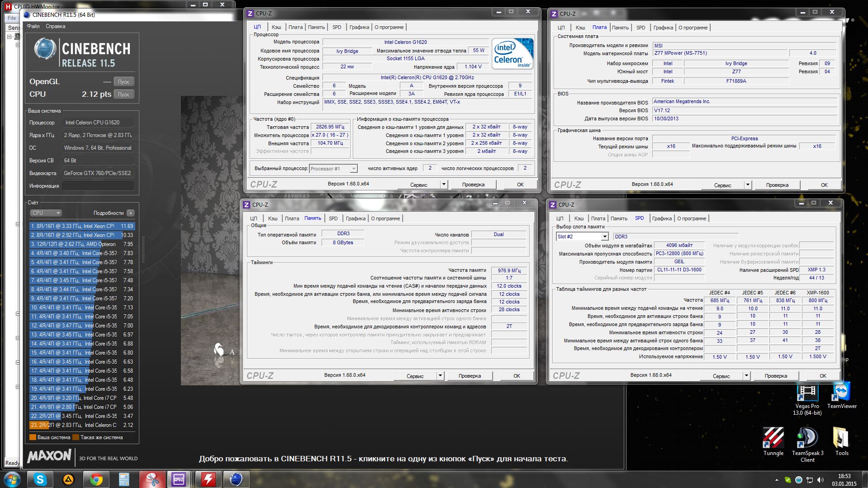Launch Google Chrome from the taskbar
The image size is (868, 488).
(96, 479)
